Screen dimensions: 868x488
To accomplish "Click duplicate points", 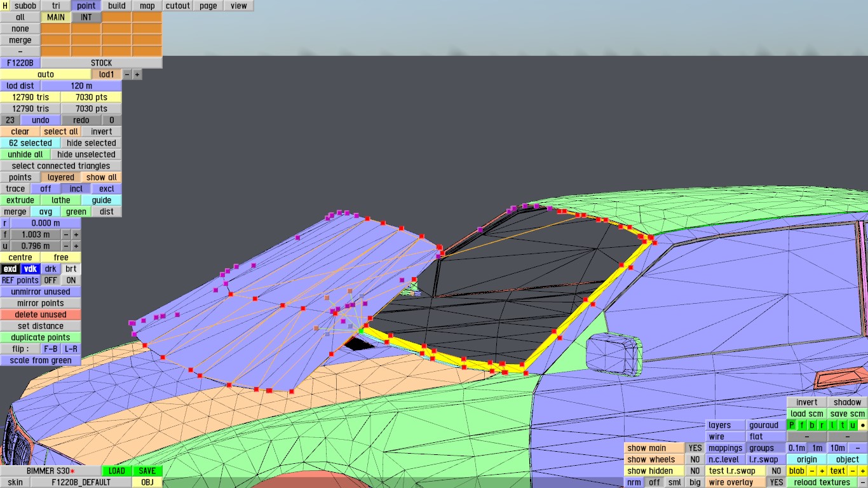I will click(41, 337).
